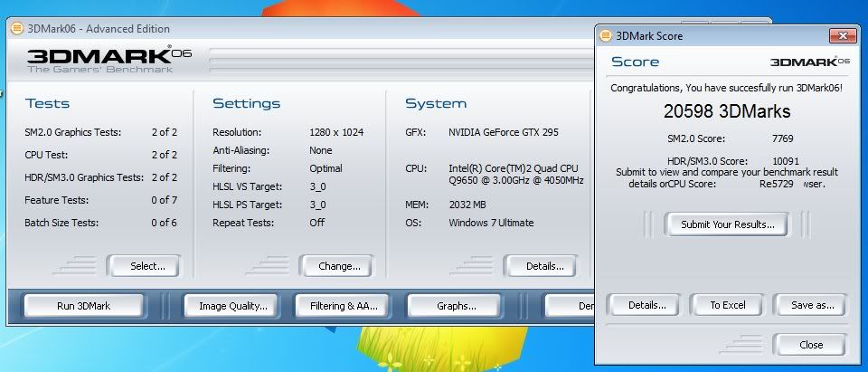Click the 3DMark06 logo in Score dialog
The image size is (868, 372).
pyautogui.click(x=810, y=62)
